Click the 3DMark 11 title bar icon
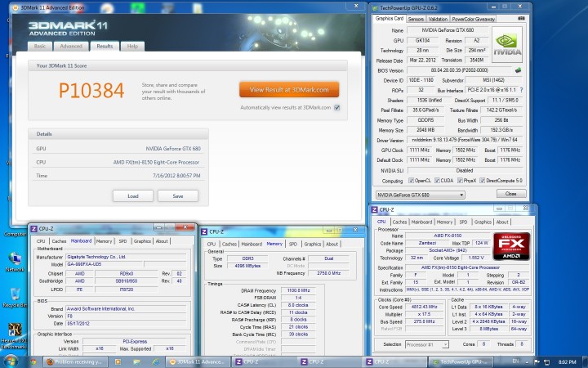Viewport: 588px width, 368px height. tap(16, 7)
